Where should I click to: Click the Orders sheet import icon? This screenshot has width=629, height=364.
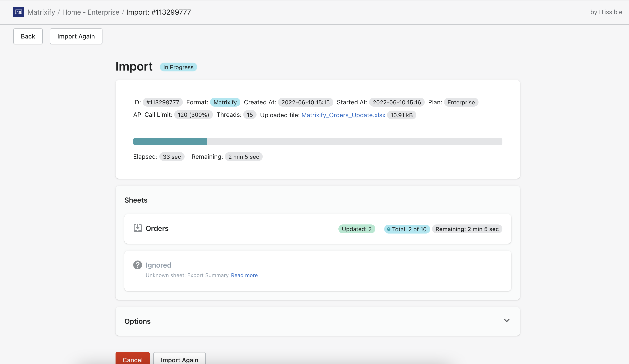(x=137, y=228)
